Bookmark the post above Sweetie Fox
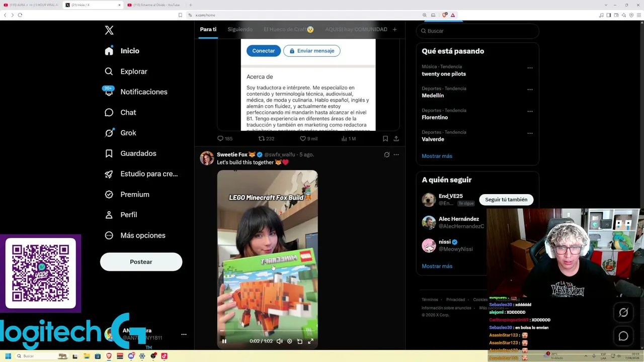The height and width of the screenshot is (362, 644). (x=385, y=139)
